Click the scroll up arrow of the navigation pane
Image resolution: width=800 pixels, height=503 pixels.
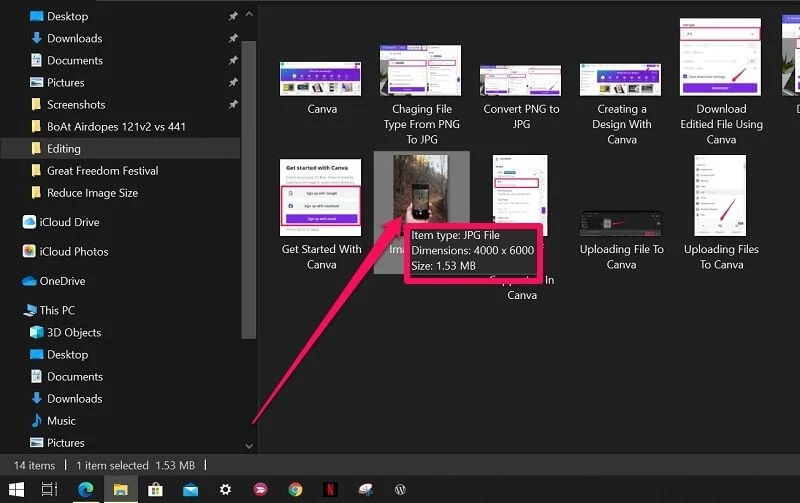point(249,14)
